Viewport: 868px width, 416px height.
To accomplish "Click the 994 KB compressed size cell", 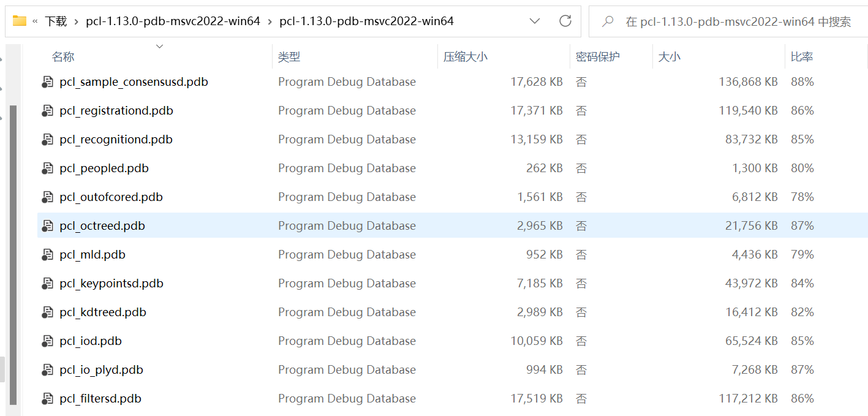I will (545, 370).
